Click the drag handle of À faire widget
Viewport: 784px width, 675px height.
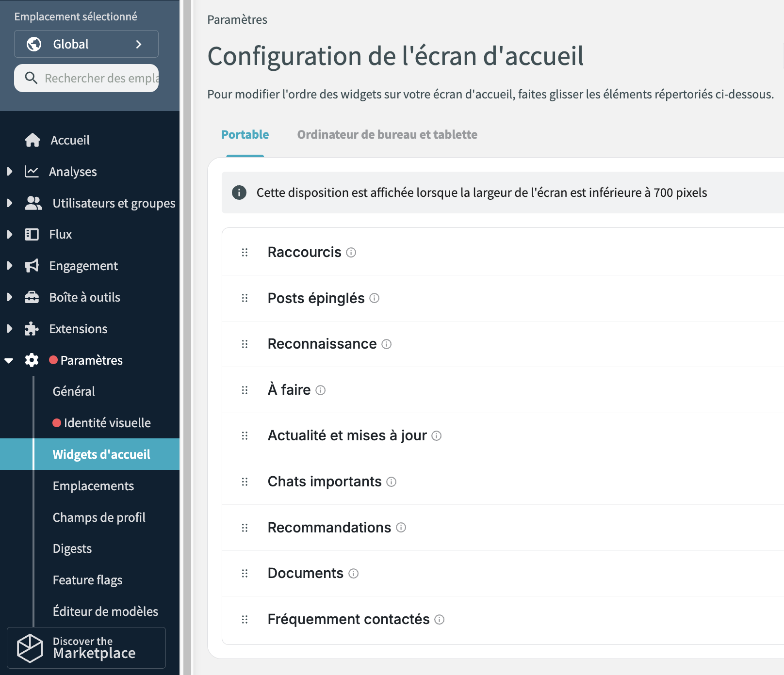[x=245, y=390]
